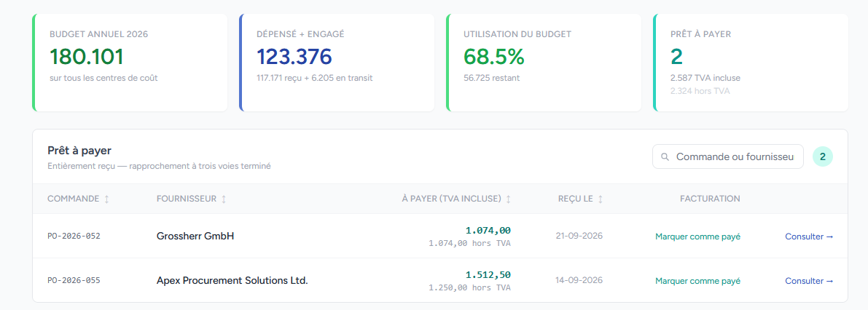
Task: Click the 2.324 hors TVA text
Action: click(x=700, y=91)
